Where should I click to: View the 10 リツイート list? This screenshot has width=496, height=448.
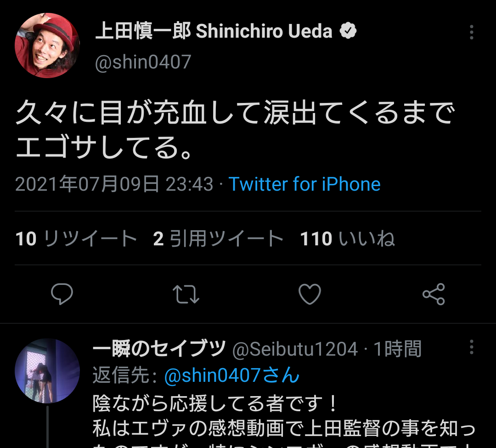[x=76, y=238]
